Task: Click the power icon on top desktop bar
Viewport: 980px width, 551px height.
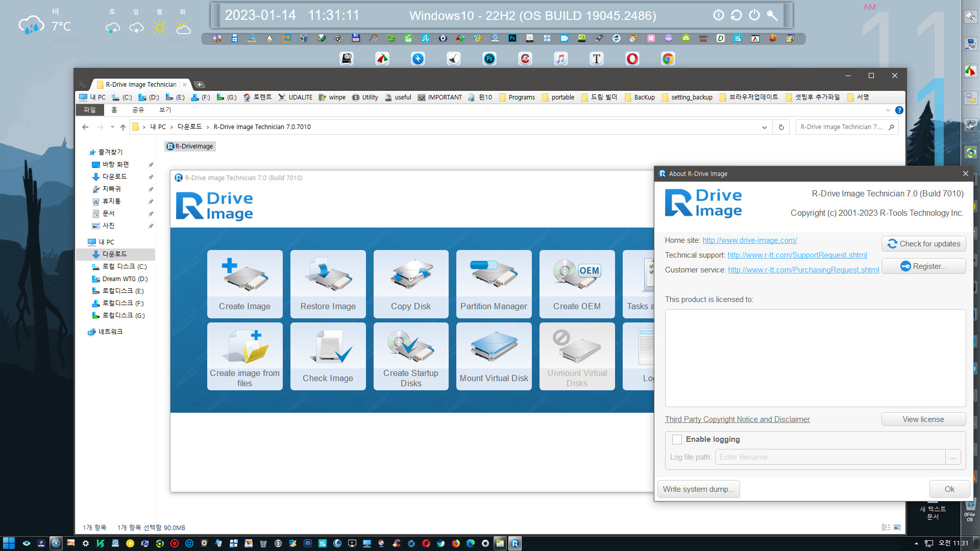Action: pos(754,15)
